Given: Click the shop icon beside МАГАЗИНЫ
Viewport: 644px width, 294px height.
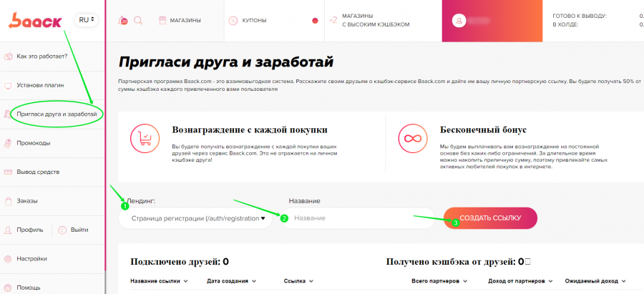Looking at the screenshot, I should [162, 20].
